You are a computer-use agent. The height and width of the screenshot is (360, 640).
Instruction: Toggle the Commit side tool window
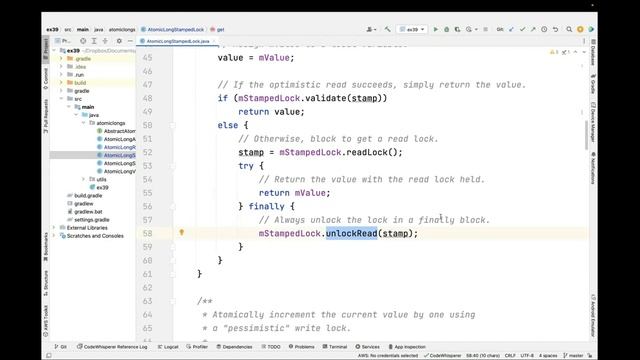[46, 79]
